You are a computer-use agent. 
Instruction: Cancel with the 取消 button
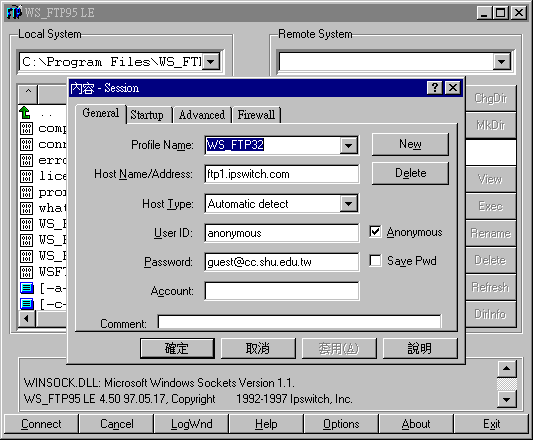(258, 348)
